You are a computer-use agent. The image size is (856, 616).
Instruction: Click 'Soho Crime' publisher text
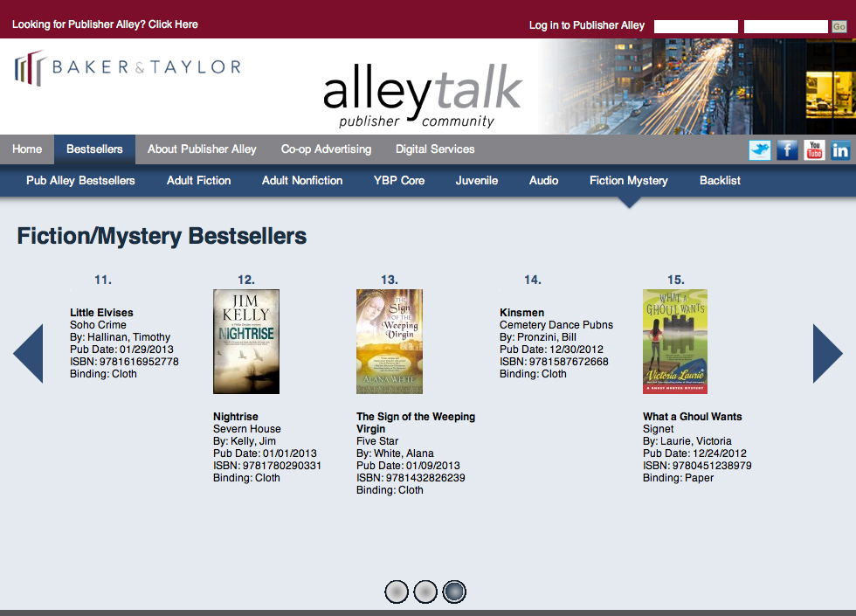(x=98, y=325)
